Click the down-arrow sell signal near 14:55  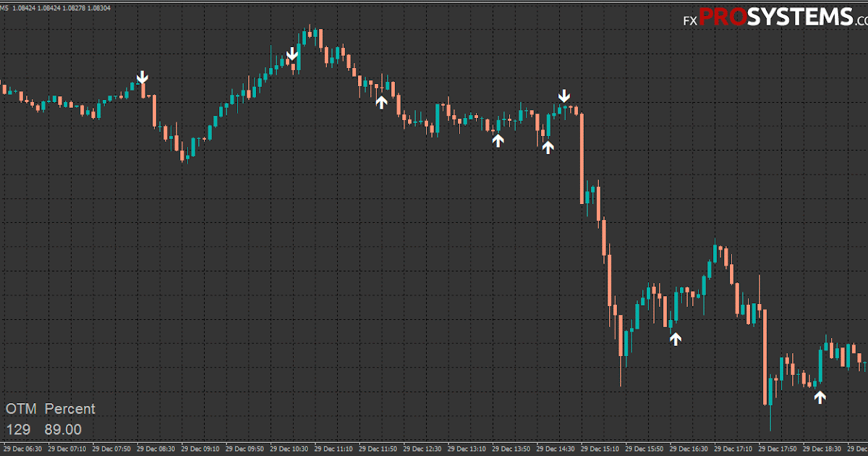pos(564,96)
